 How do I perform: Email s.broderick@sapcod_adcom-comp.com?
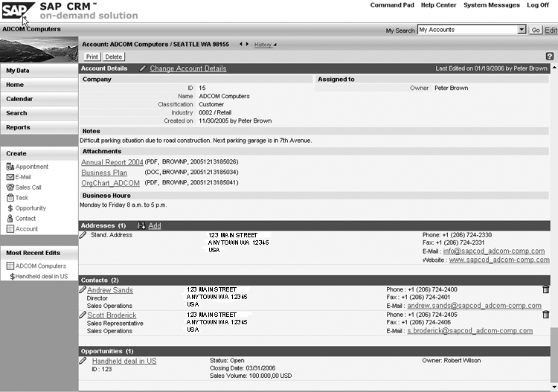click(469, 331)
